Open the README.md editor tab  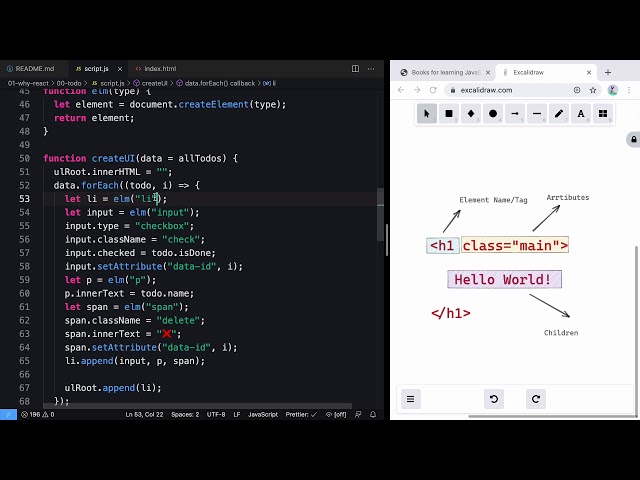click(x=31, y=69)
